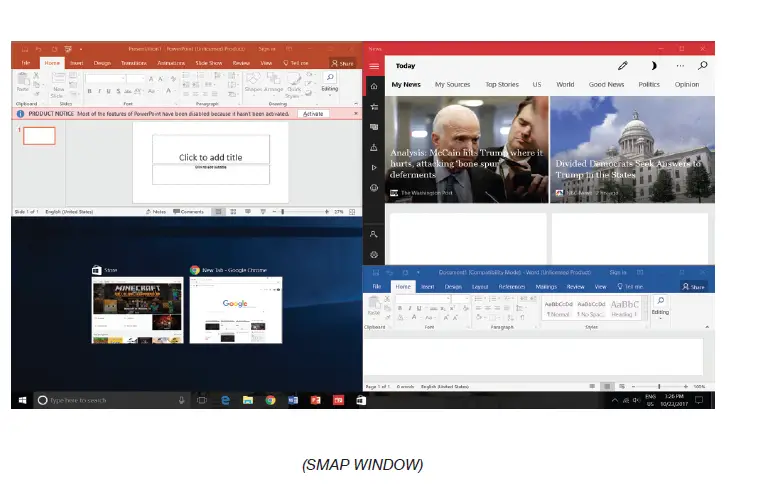Toggle Bold in the PowerPoint ribbon
The image size is (761, 495).
click(89, 91)
